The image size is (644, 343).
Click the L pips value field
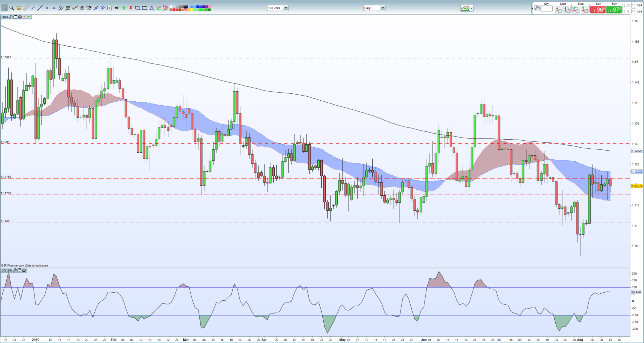(x=634, y=11)
